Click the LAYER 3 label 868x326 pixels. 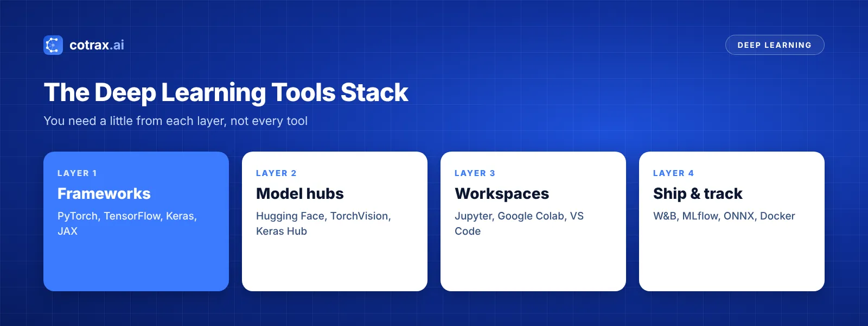[475, 173]
